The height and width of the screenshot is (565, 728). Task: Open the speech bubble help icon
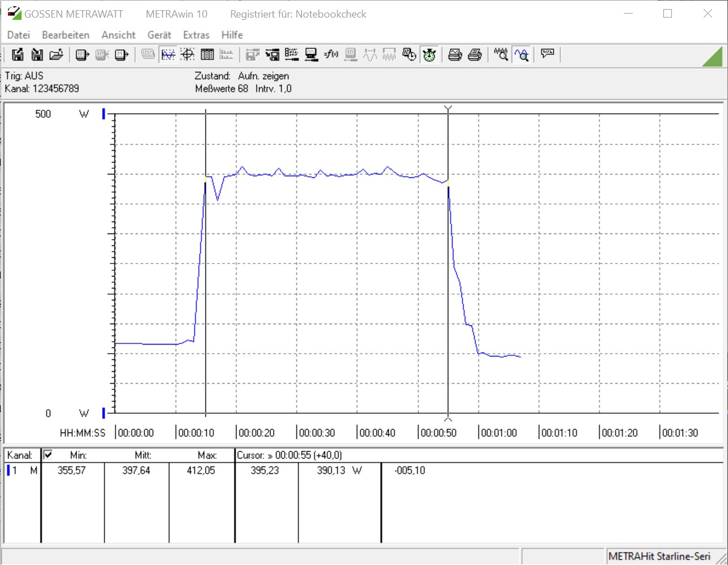pyautogui.click(x=547, y=54)
